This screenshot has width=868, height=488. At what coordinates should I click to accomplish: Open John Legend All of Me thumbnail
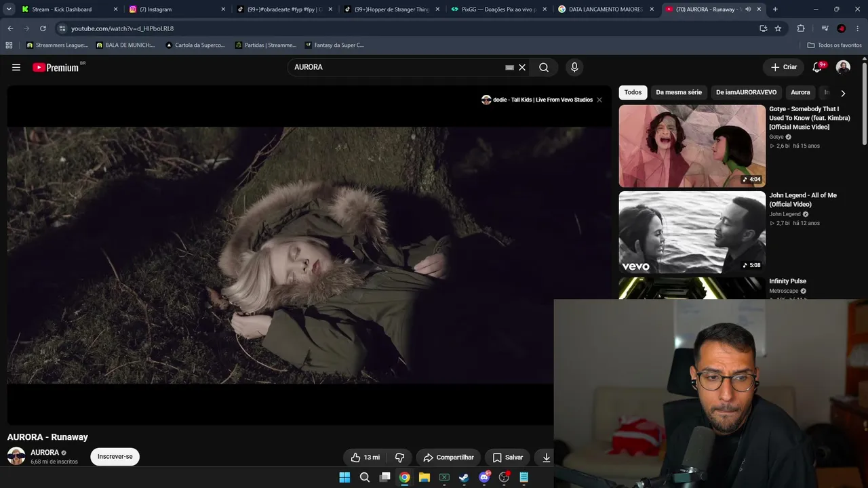692,232
